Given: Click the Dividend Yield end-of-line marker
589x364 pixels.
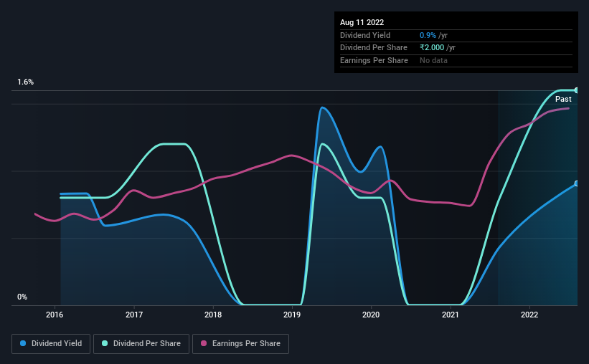Looking at the screenshot, I should tap(577, 183).
